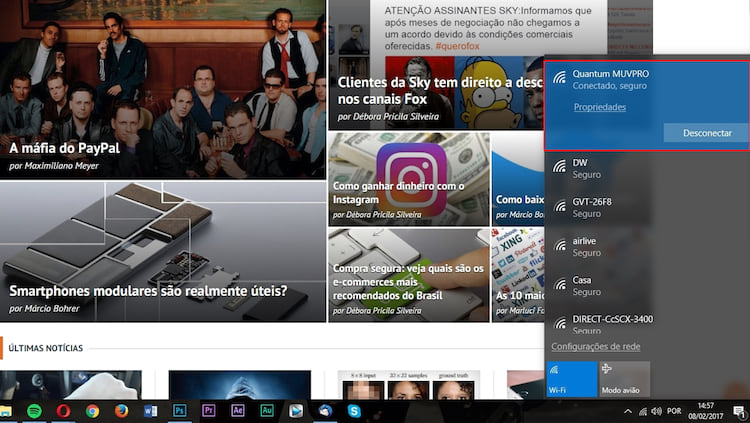
Task: Click the ÚLTIMAS NOTÍCIAS heading
Action: coord(45,348)
